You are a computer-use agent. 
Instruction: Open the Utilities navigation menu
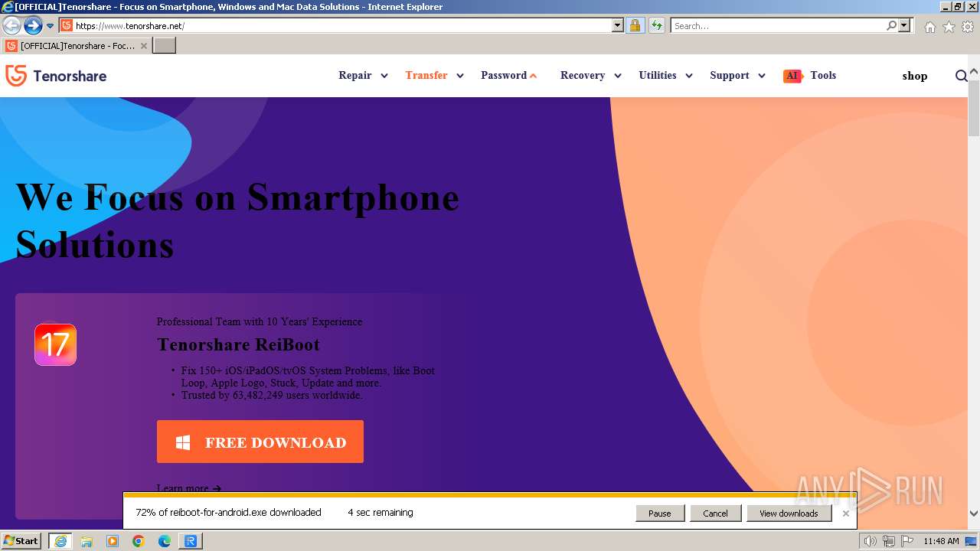[658, 75]
